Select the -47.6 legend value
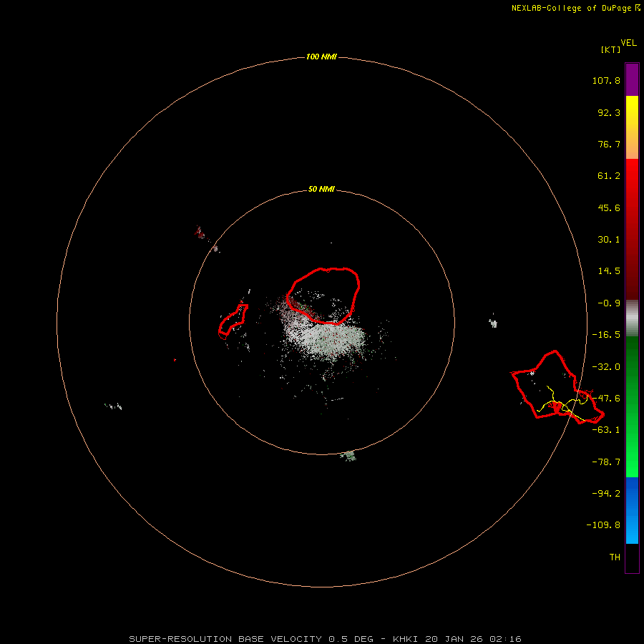 point(606,399)
